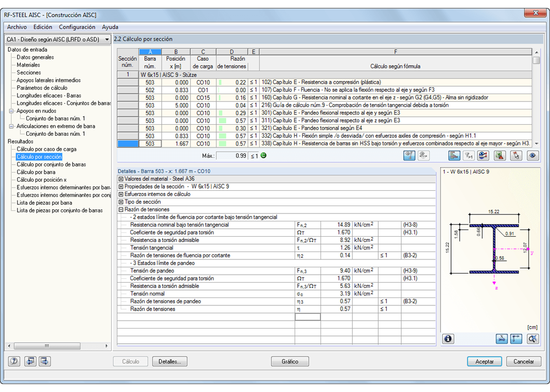Click the Tensión tangencial detail row
The image size is (550, 392).
pos(277,248)
